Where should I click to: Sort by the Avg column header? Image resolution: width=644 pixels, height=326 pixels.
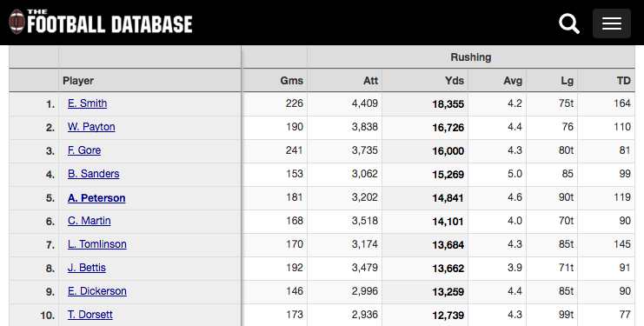click(x=513, y=81)
